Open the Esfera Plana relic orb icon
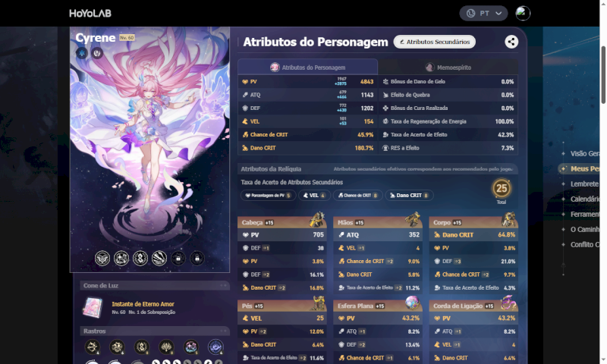 [413, 303]
